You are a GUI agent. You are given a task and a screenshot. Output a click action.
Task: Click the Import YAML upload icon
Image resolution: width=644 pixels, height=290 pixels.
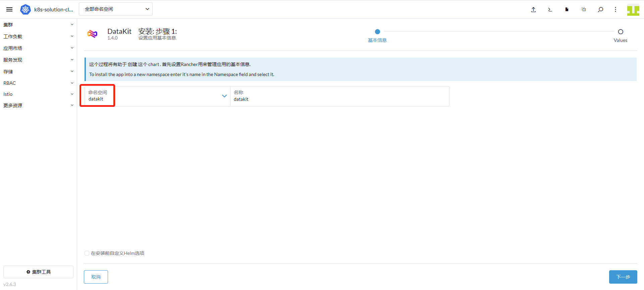coord(533,9)
